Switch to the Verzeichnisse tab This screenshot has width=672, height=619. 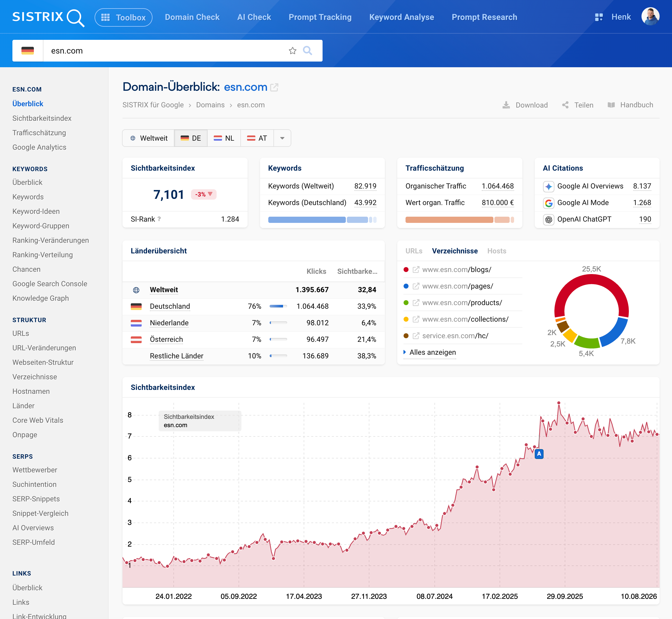point(455,251)
